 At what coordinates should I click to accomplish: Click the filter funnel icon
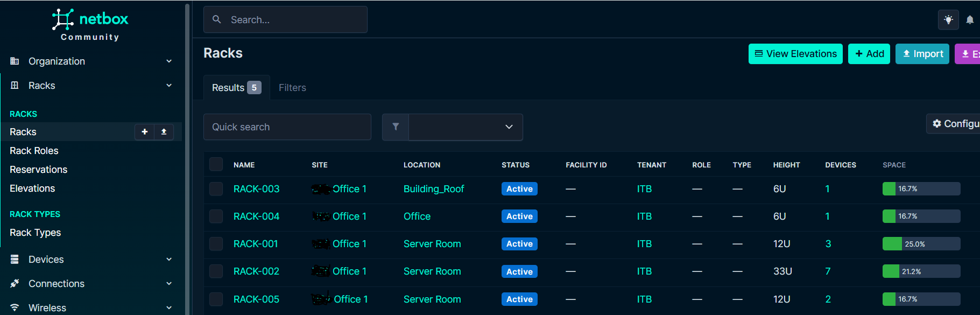click(396, 127)
